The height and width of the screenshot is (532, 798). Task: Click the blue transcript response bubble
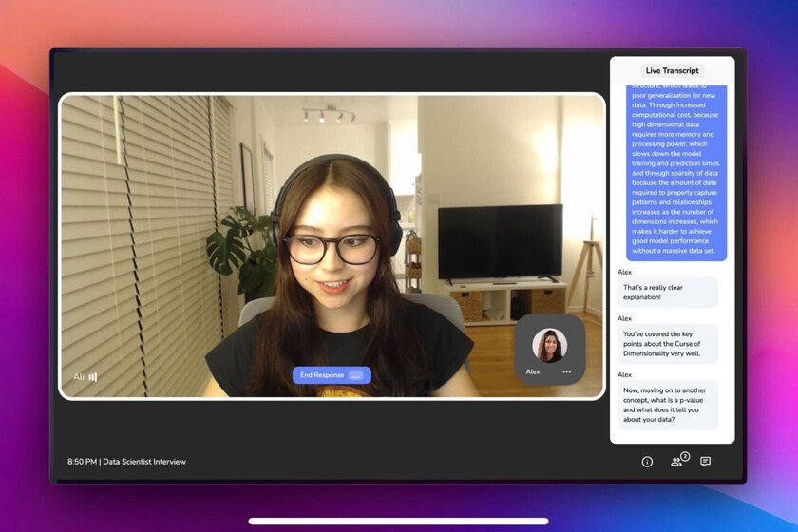674,171
